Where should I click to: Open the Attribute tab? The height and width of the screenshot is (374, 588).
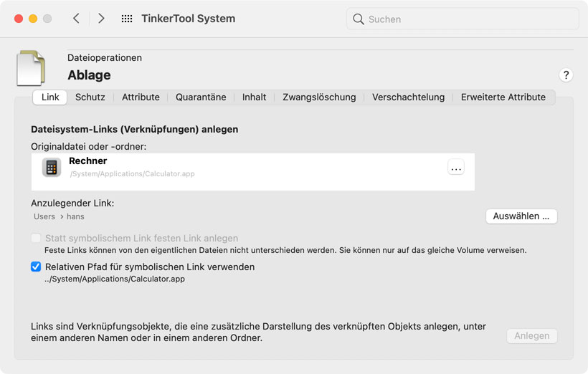tap(141, 97)
